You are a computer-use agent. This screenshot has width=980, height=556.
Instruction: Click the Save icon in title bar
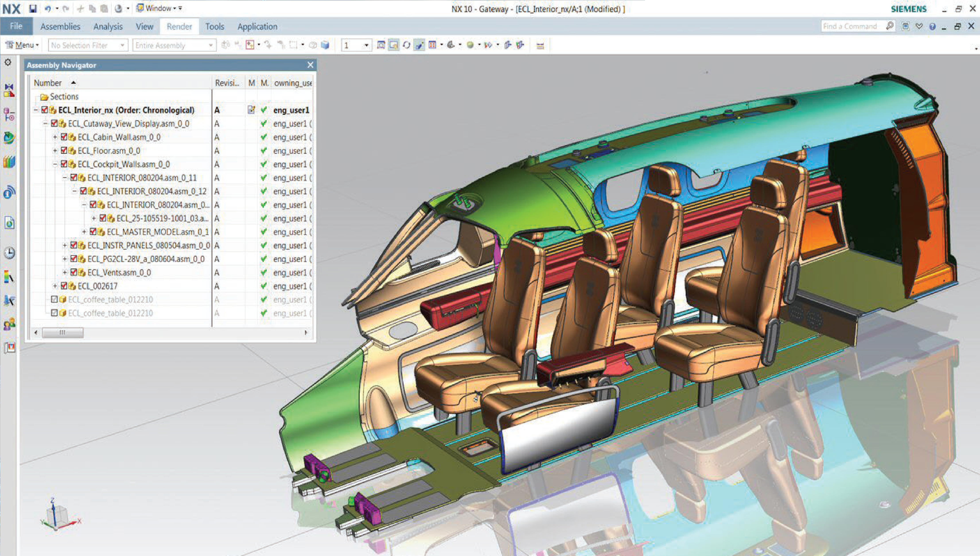pos(33,8)
